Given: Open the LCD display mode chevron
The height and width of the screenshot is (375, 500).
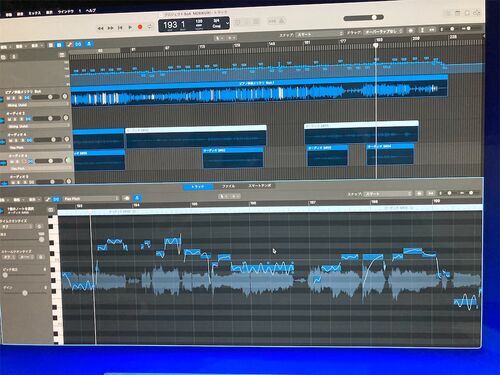Looking at the screenshot, I should point(227,24).
